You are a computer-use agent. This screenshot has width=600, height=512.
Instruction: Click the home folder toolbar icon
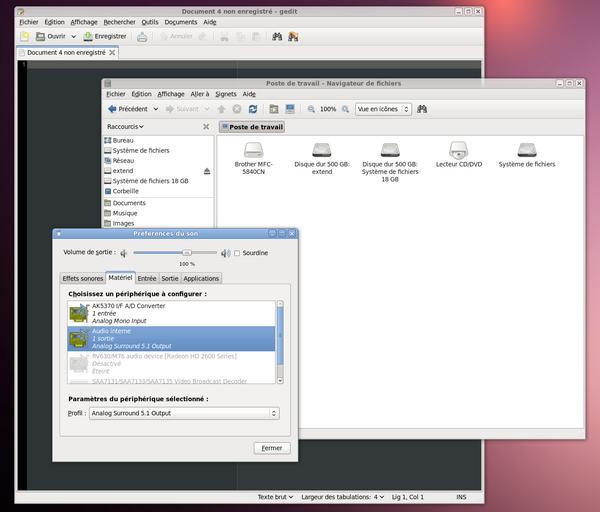[x=272, y=109]
